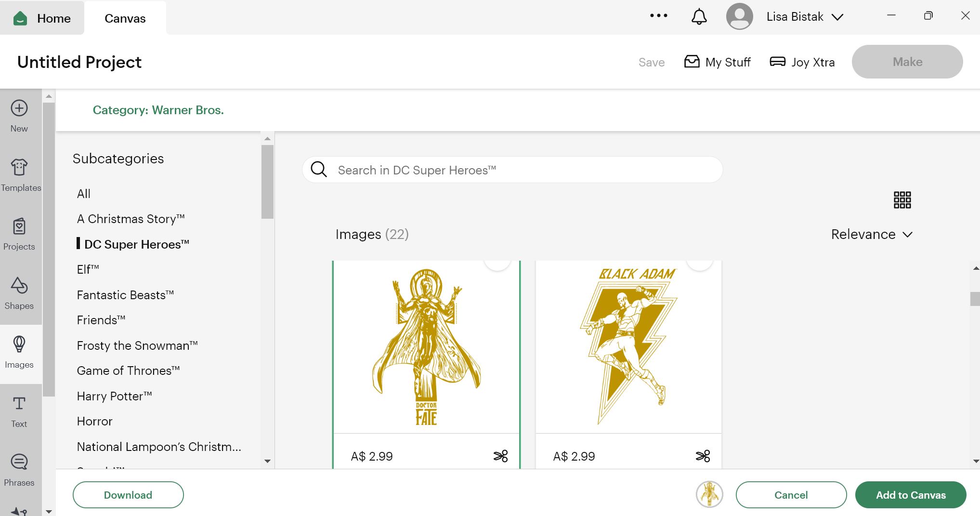Click scissors icon on Black Adam card

point(703,456)
